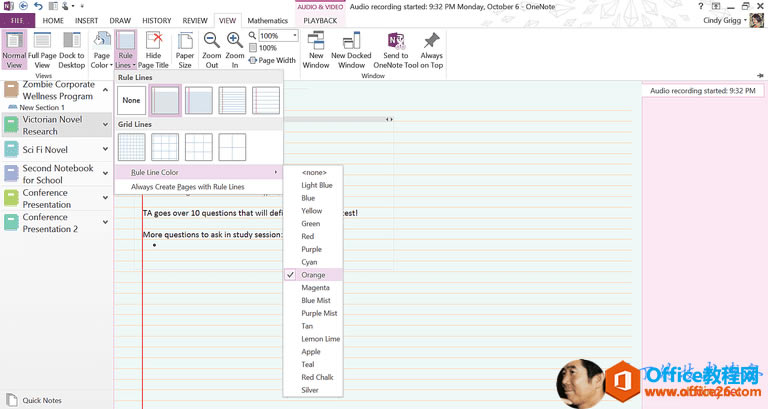Open the INSERT ribbon tab
768x409 pixels.
tap(86, 20)
